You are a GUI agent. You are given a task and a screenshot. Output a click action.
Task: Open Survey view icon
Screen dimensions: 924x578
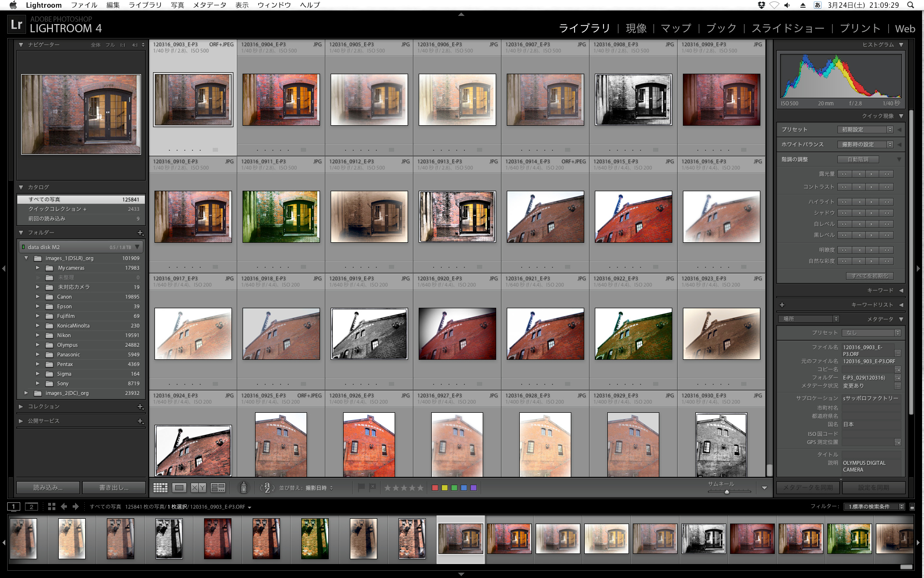pos(218,488)
